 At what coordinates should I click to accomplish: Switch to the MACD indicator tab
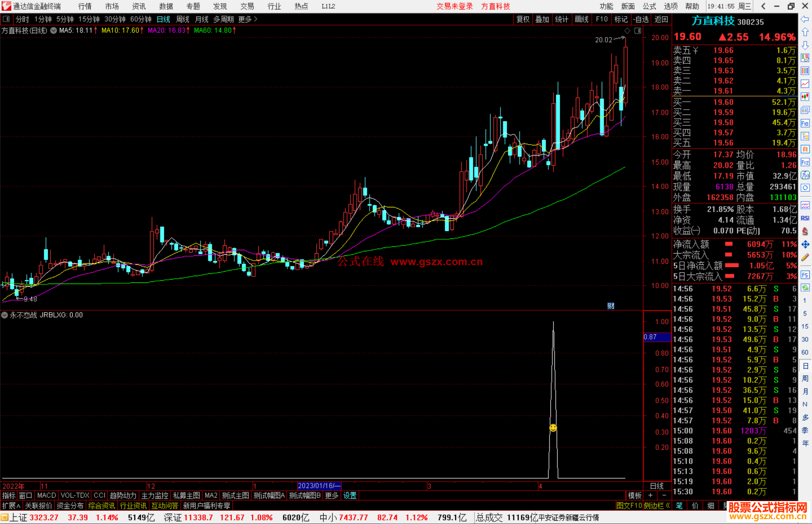coord(46,495)
